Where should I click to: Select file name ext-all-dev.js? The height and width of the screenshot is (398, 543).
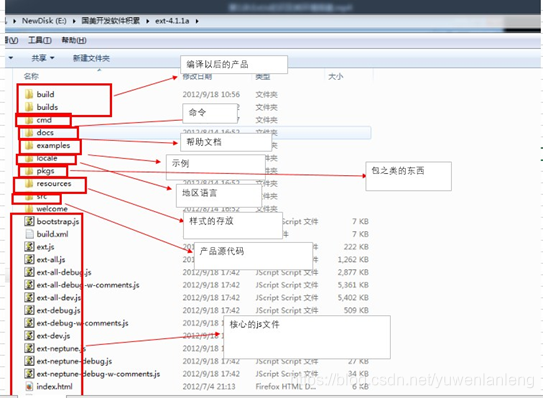coord(59,298)
